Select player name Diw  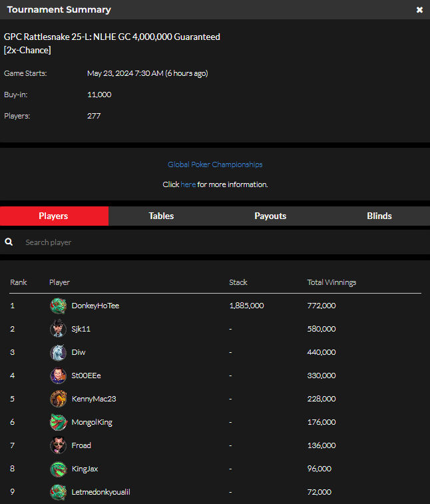pyautogui.click(x=79, y=352)
